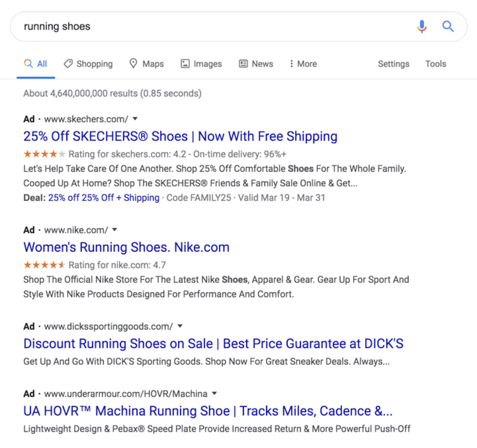Expand the underarmour.com ad dropdown arrow

click(x=214, y=393)
